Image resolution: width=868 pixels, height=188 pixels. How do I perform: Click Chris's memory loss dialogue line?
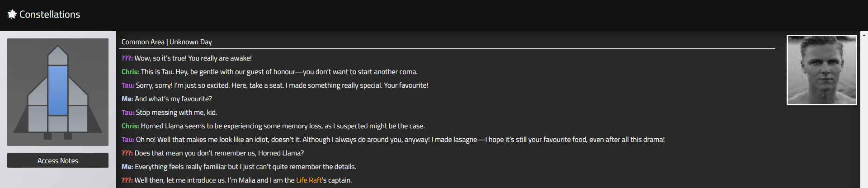click(273, 126)
